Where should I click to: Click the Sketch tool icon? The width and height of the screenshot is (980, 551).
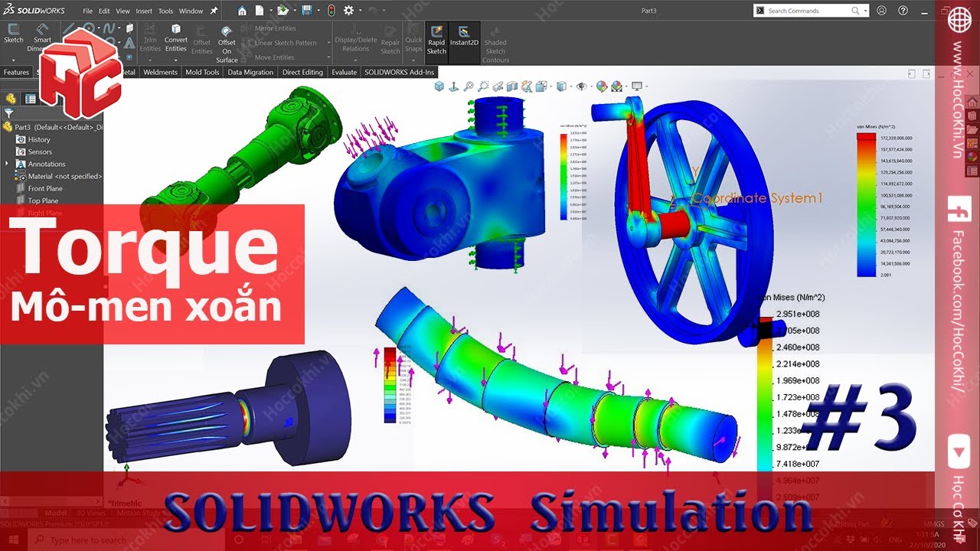point(14,34)
